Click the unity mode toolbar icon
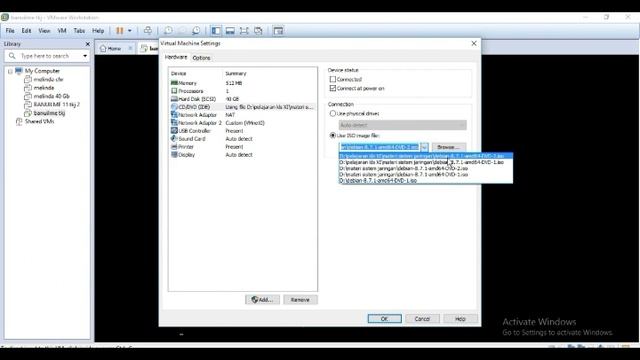640x360 pixels. (258, 31)
